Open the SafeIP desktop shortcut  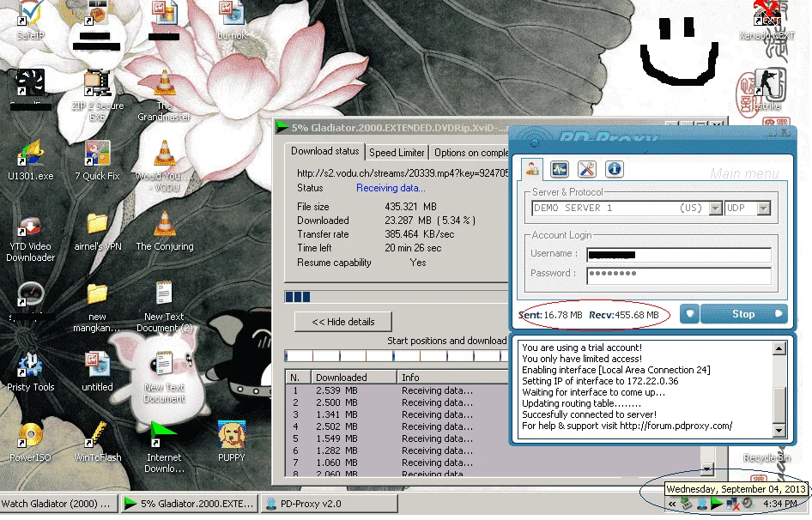click(30, 21)
